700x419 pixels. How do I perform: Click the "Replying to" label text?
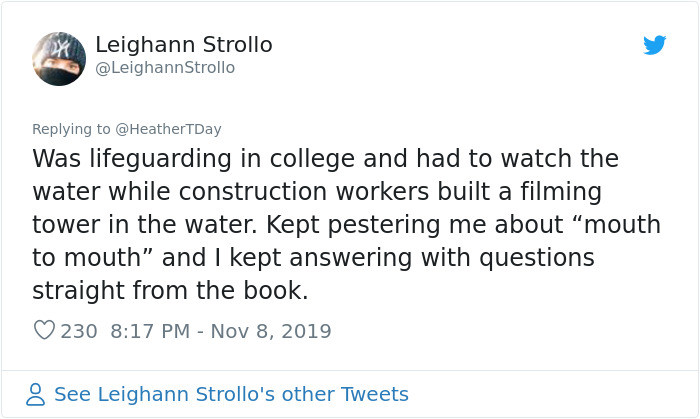tap(71, 129)
